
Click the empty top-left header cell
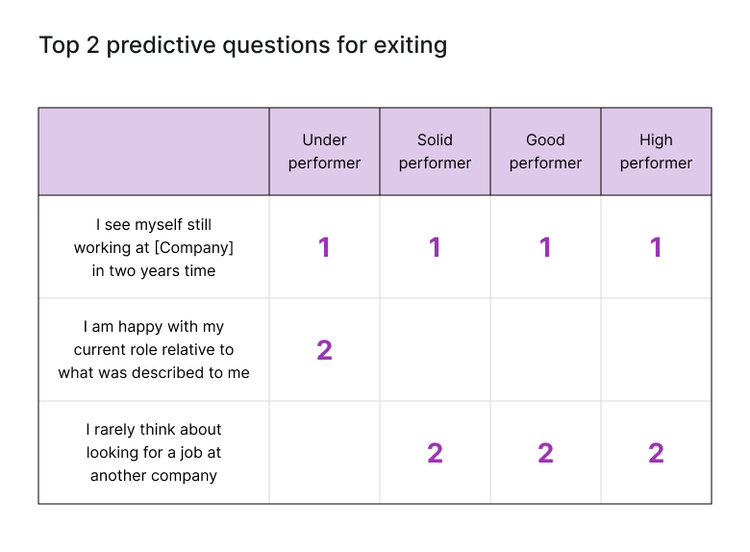(154, 152)
